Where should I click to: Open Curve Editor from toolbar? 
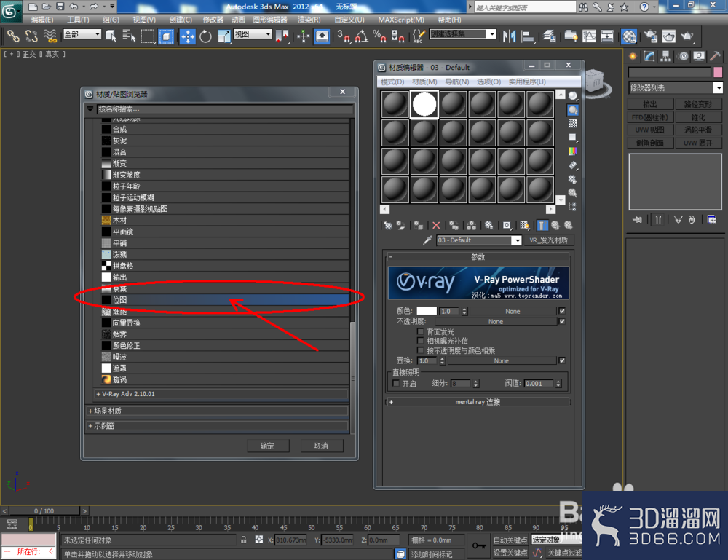click(x=589, y=36)
